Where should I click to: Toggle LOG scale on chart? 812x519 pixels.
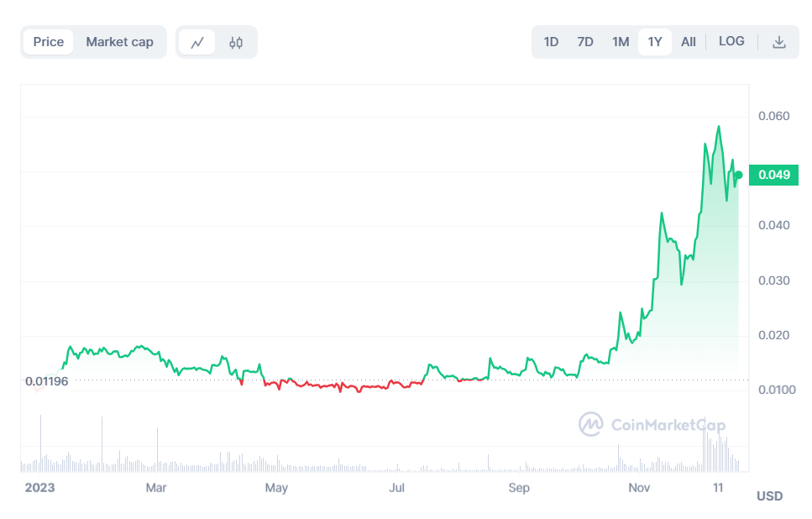731,42
